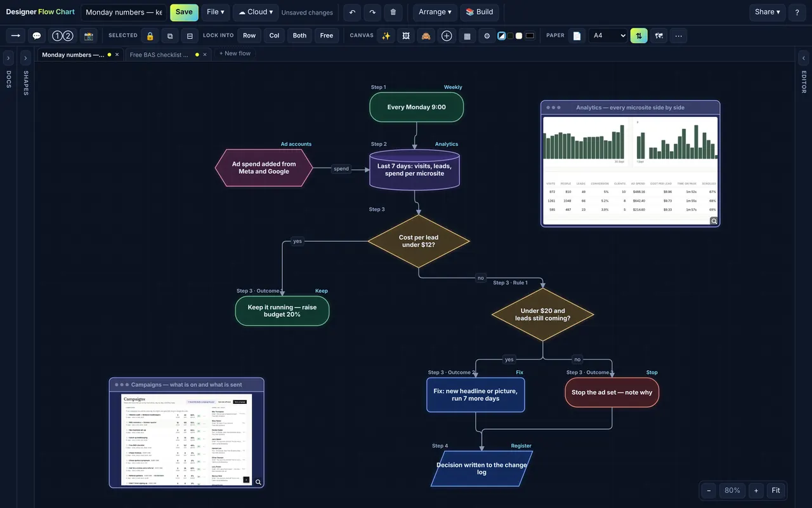812x508 pixels.
Task: Open the Cloud dropdown
Action: (x=256, y=12)
